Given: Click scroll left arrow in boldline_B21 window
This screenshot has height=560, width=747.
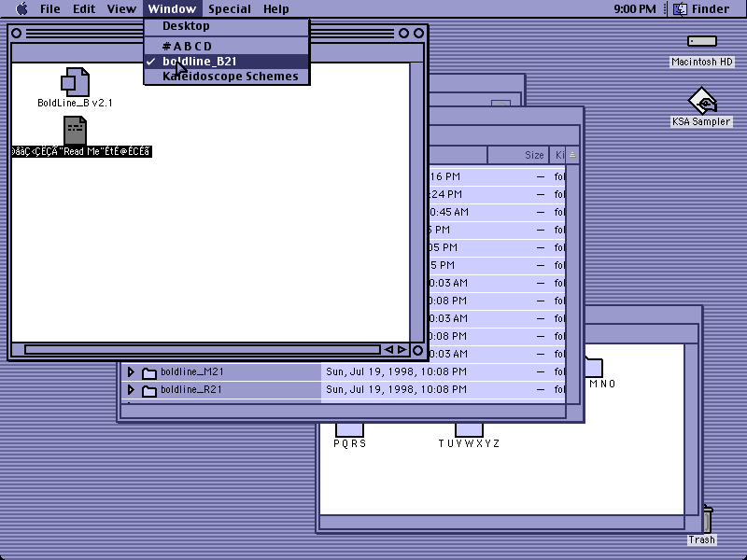Looking at the screenshot, I should pyautogui.click(x=388, y=350).
